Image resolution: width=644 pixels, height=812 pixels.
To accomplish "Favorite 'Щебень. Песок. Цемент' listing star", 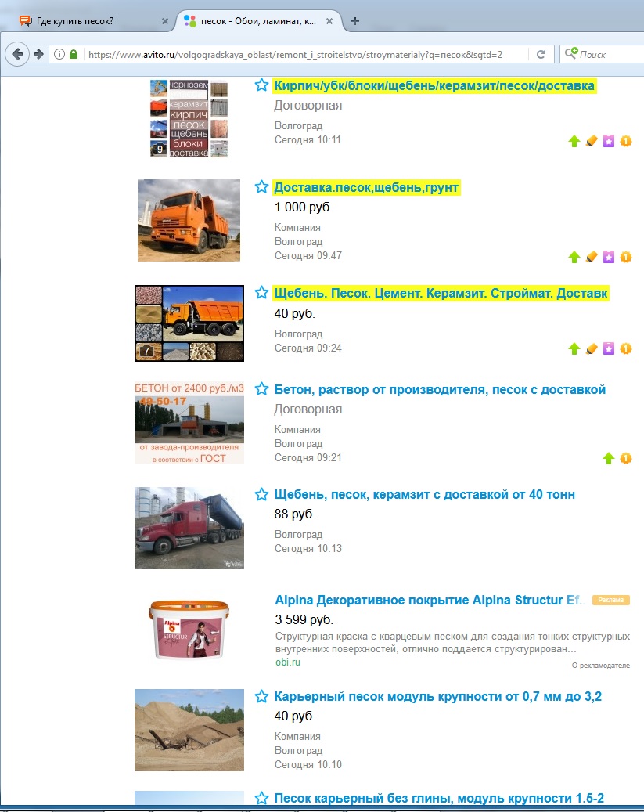I will pos(262,292).
